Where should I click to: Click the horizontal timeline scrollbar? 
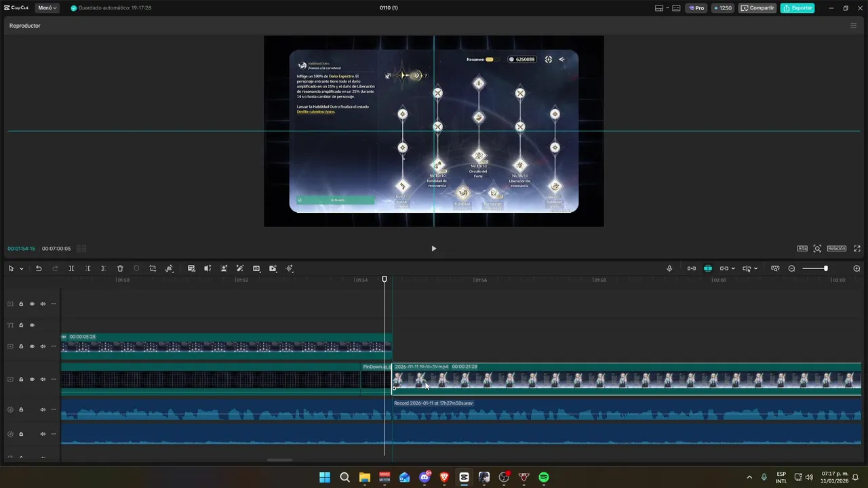click(x=279, y=460)
